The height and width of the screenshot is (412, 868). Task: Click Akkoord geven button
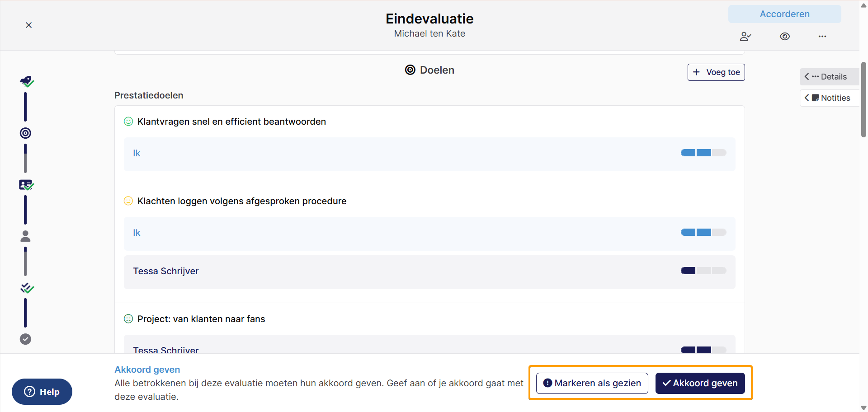700,383
